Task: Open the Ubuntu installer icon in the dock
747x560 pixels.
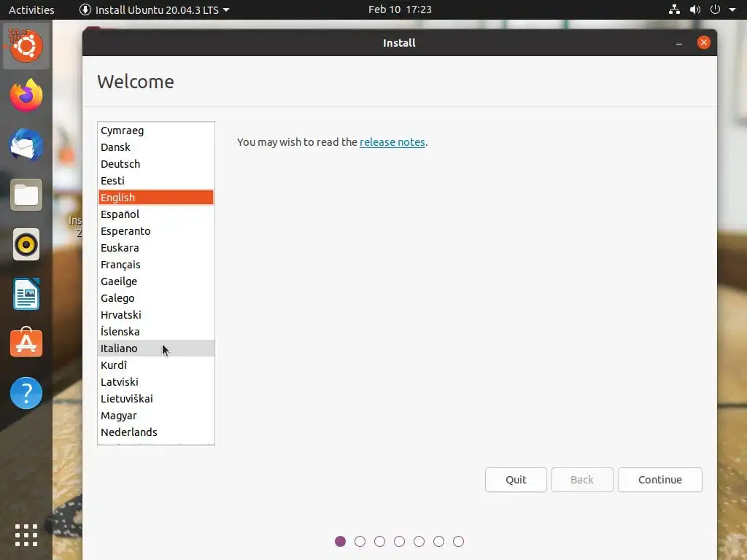Action: (x=26, y=46)
